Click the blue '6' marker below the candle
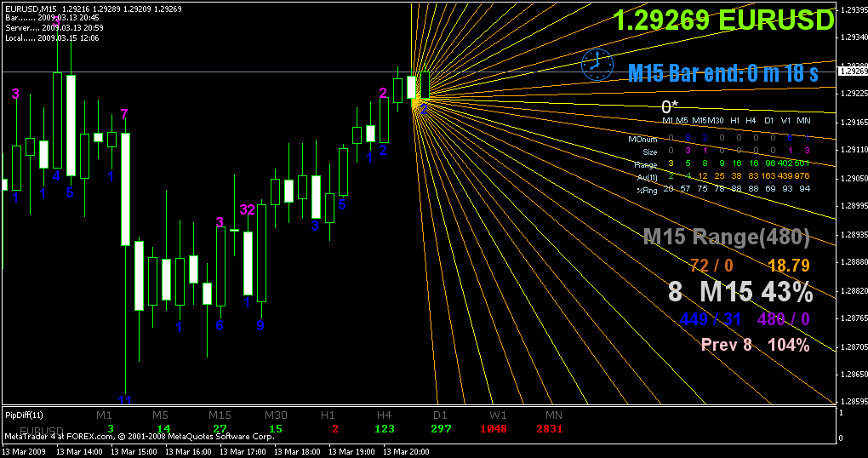The image size is (868, 458). pos(220,325)
